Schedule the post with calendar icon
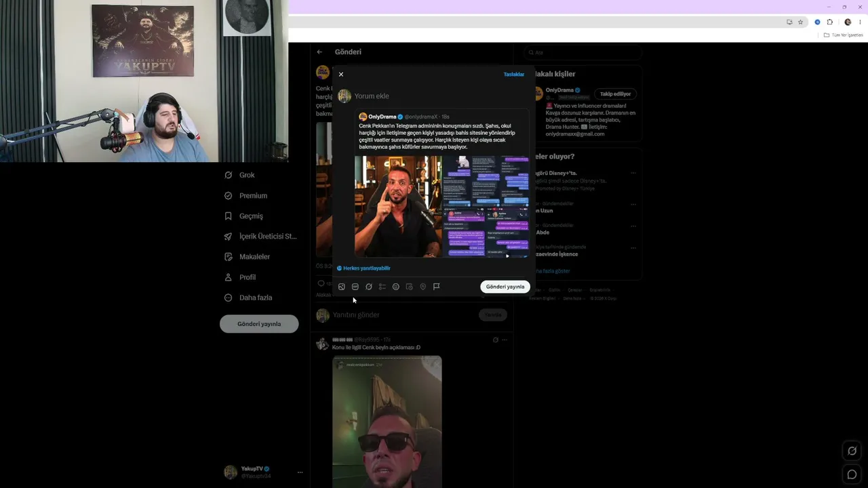The image size is (868, 488). (x=410, y=287)
